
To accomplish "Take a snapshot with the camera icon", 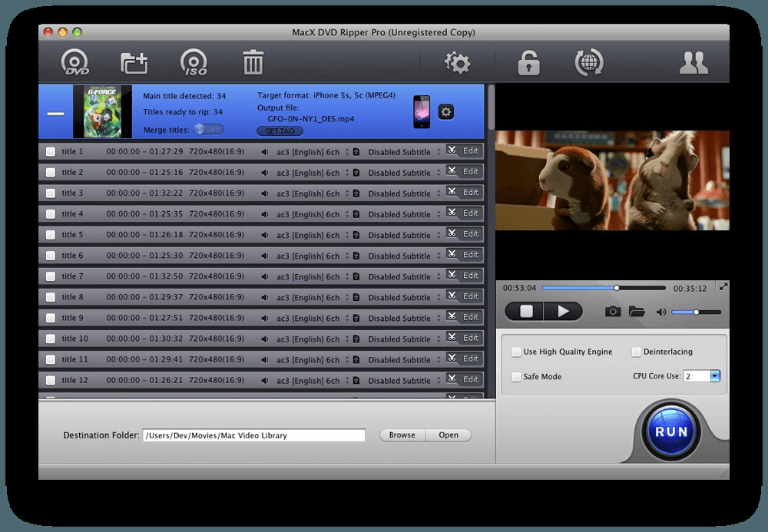I will click(612, 311).
